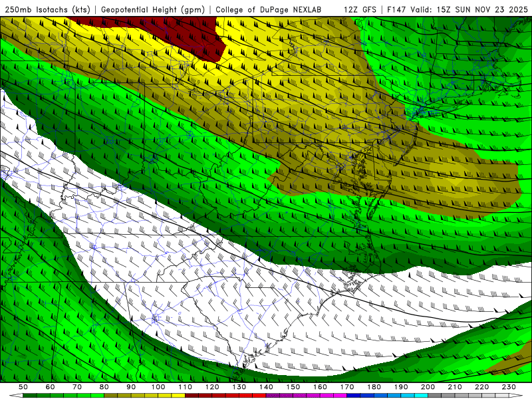Image resolution: width=532 pixels, height=399 pixels.
Task: Click the dark gray swatch just after 200
Action: click(435, 395)
